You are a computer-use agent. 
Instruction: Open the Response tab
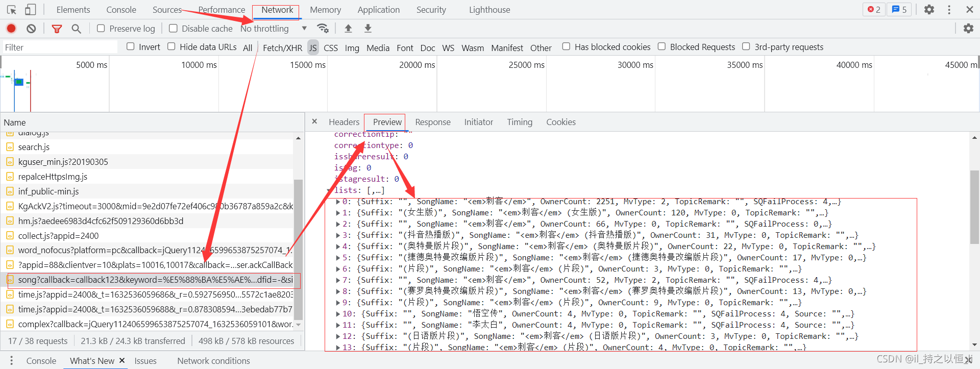[x=433, y=122]
